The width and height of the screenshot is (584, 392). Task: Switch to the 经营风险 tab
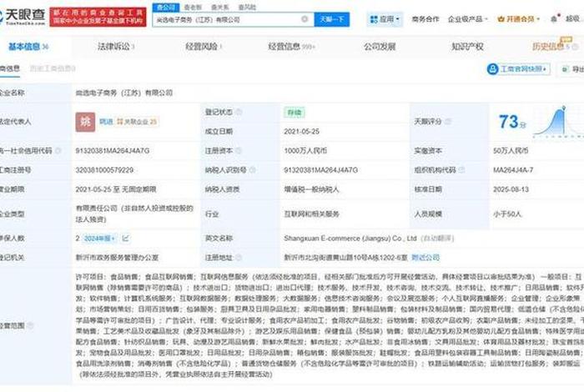pyautogui.click(x=204, y=47)
